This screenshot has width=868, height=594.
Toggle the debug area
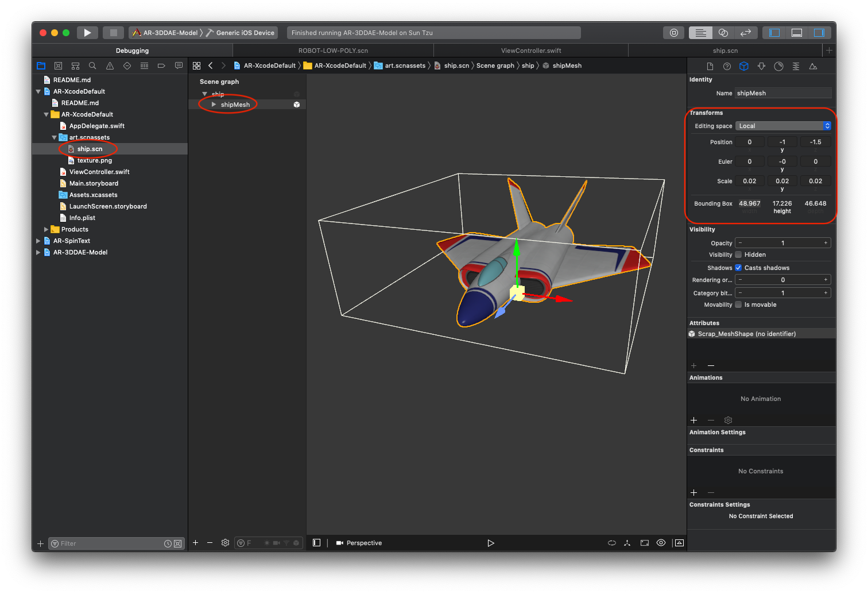[x=797, y=33]
